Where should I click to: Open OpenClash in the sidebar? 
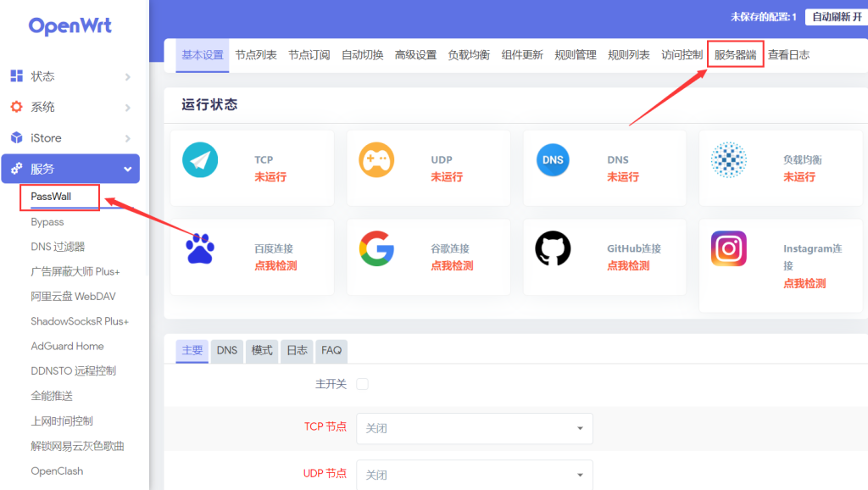pyautogui.click(x=57, y=471)
